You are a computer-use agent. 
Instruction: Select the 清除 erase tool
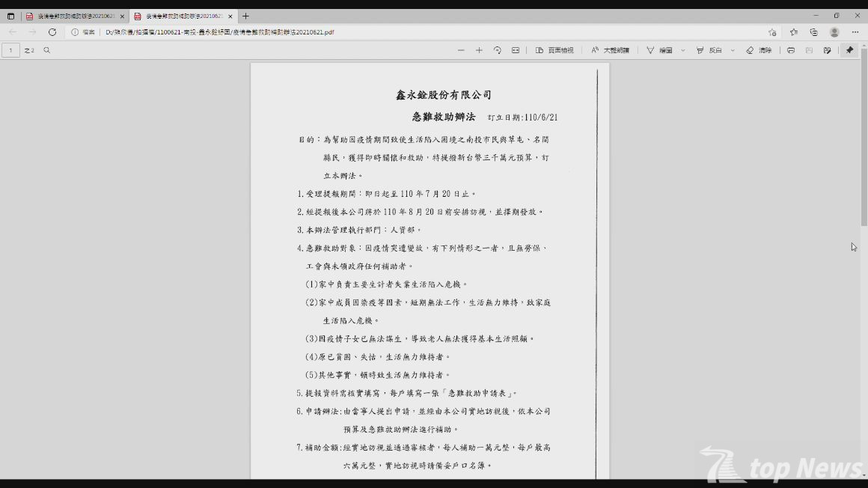coord(759,50)
